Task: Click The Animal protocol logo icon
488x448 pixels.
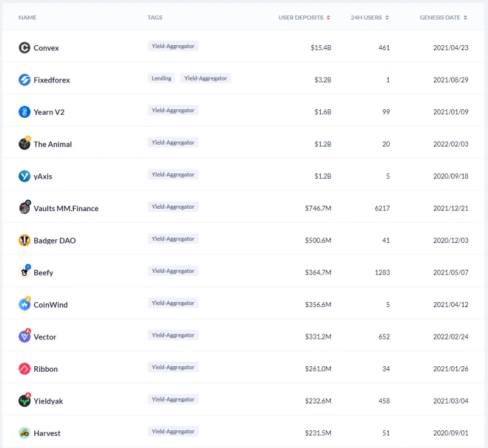Action: coord(24,143)
